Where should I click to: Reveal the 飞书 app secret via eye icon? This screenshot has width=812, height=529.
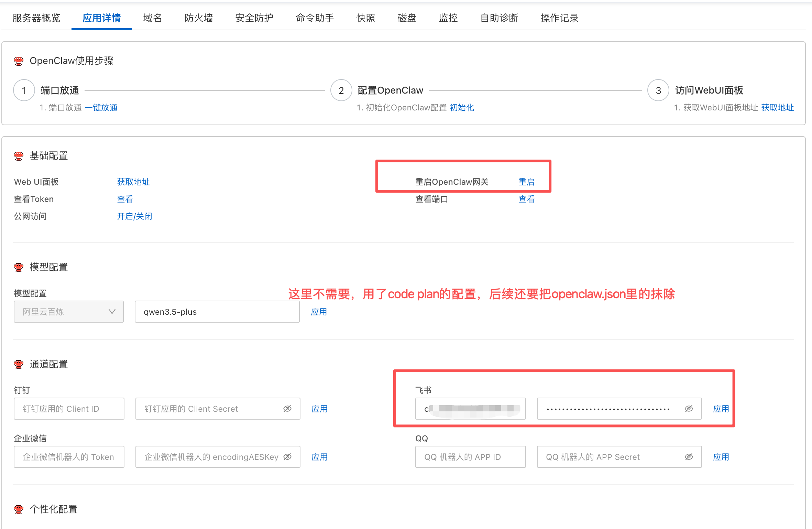pyautogui.click(x=689, y=409)
